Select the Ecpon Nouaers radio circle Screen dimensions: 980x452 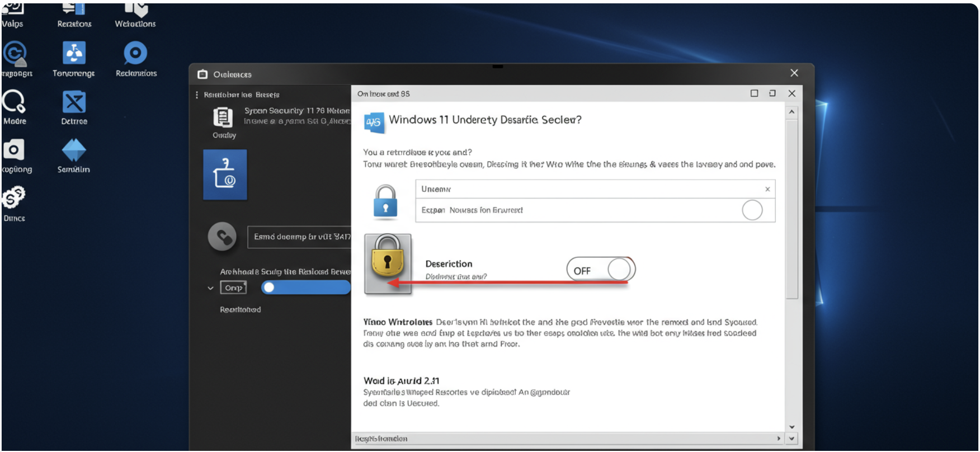coord(752,210)
